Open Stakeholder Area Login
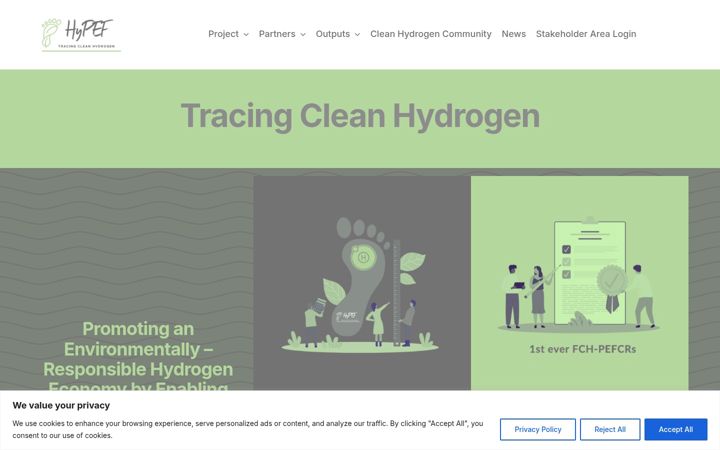Image resolution: width=720 pixels, height=450 pixels. click(586, 34)
